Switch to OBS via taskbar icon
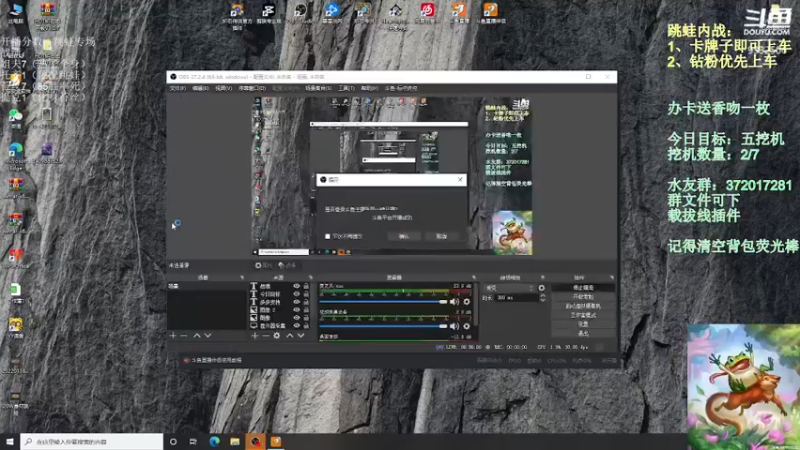Image resolution: width=800 pixels, height=450 pixels. tap(255, 441)
